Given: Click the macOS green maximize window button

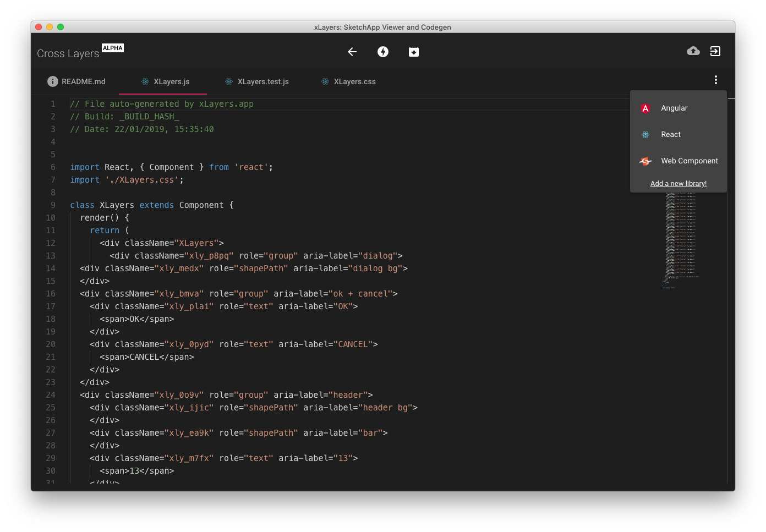Looking at the screenshot, I should click(61, 27).
